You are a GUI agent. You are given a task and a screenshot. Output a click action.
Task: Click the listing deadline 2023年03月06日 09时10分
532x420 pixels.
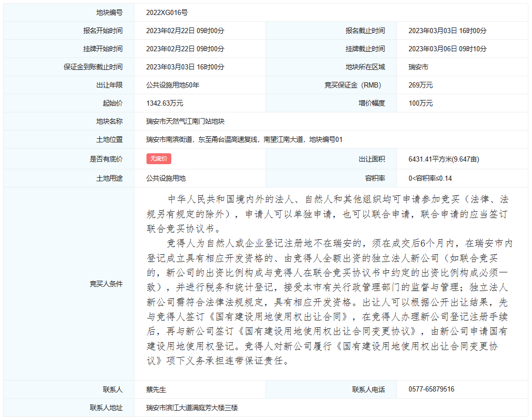447,49
